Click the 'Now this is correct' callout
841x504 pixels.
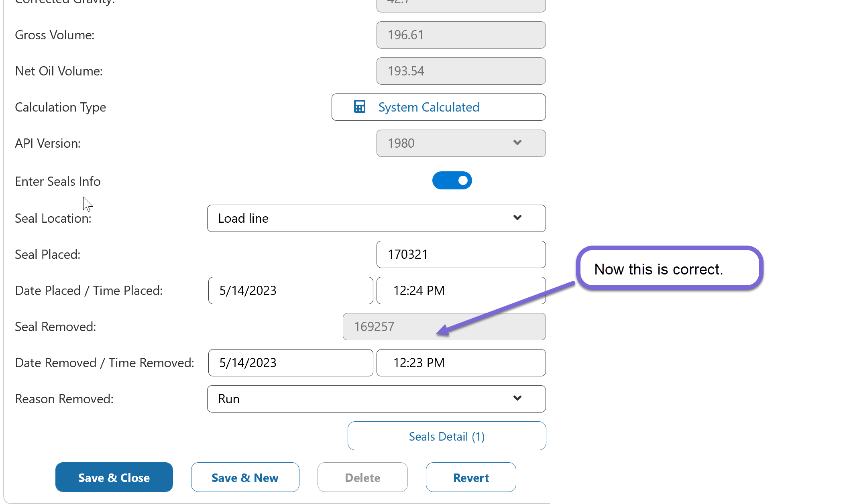(x=669, y=269)
